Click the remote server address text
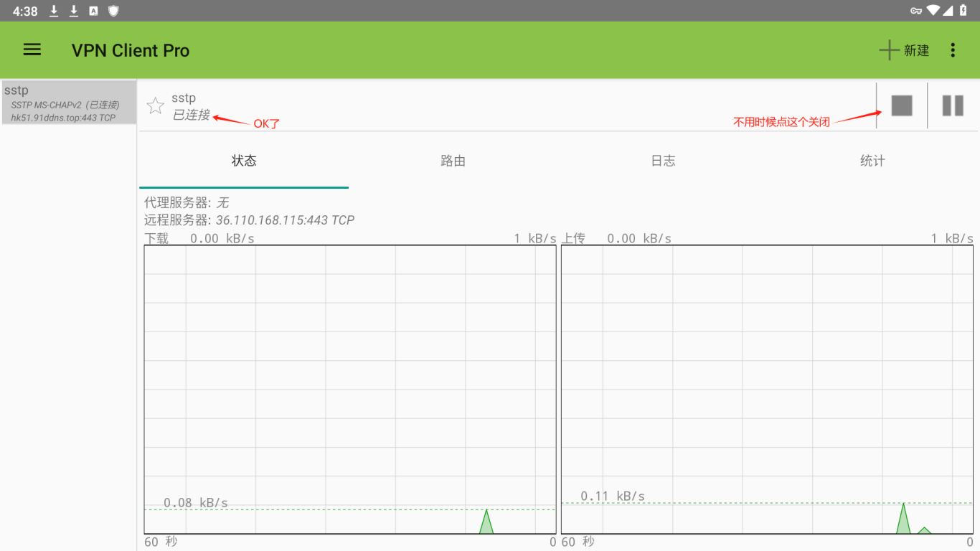 click(x=285, y=220)
